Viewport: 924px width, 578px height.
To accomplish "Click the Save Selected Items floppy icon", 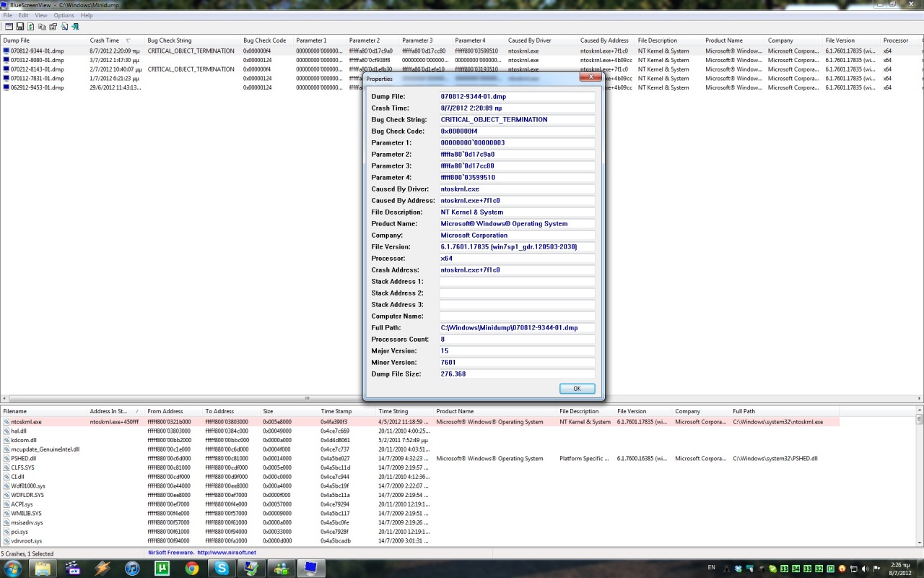I will (20, 27).
